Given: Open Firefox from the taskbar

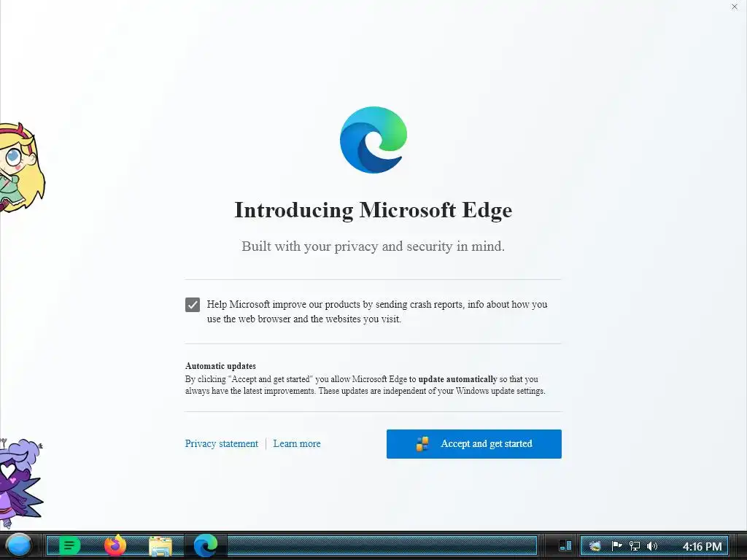Looking at the screenshot, I should tap(115, 545).
